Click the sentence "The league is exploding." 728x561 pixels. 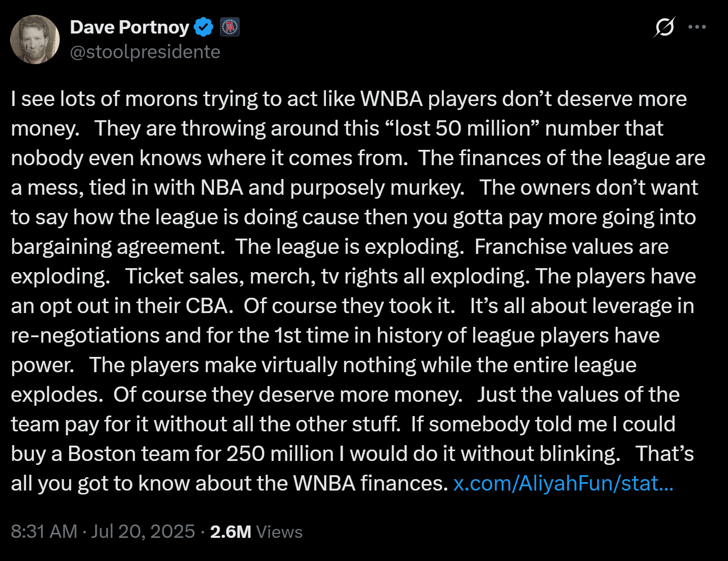349,247
